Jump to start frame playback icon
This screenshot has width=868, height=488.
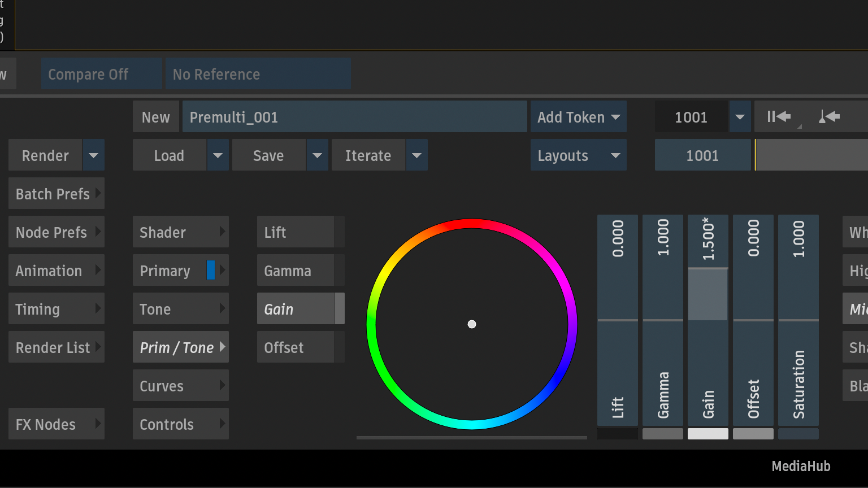[x=779, y=117]
